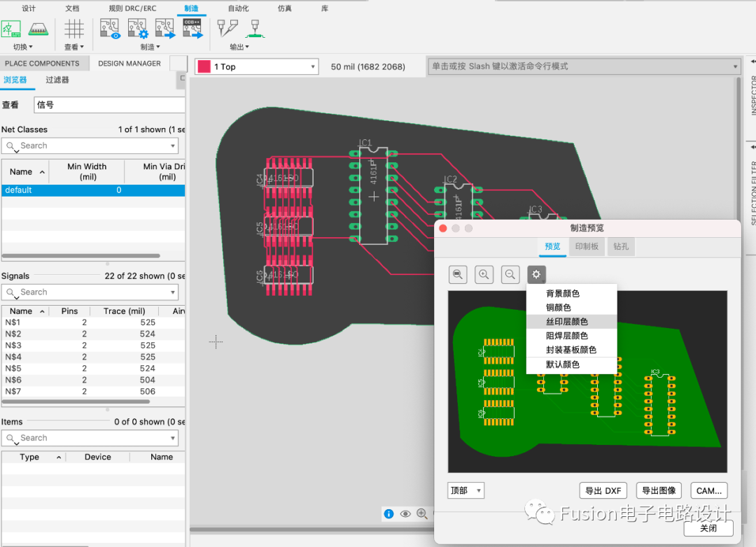The height and width of the screenshot is (547, 756).
Task: Click the 信号 view input field
Action: tap(109, 105)
